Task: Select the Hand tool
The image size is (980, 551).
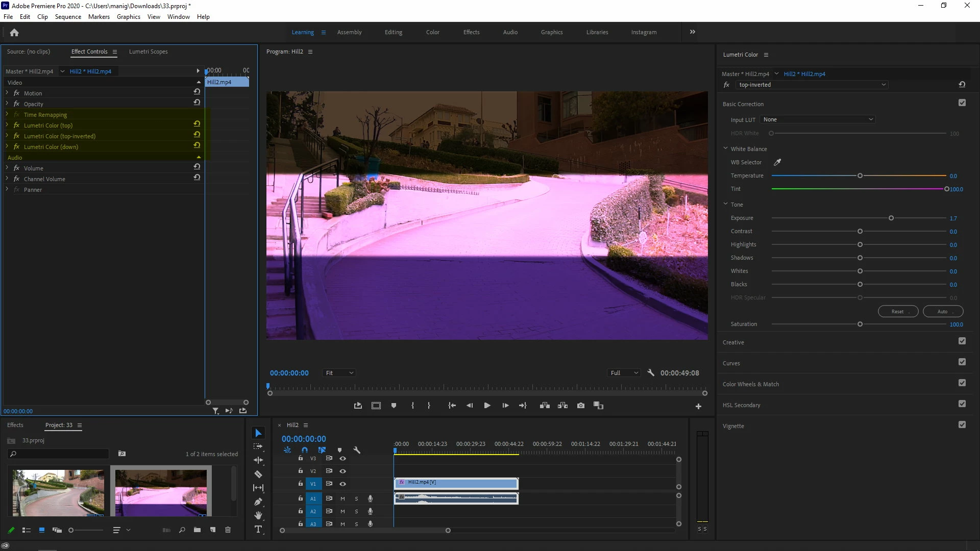Action: click(258, 515)
